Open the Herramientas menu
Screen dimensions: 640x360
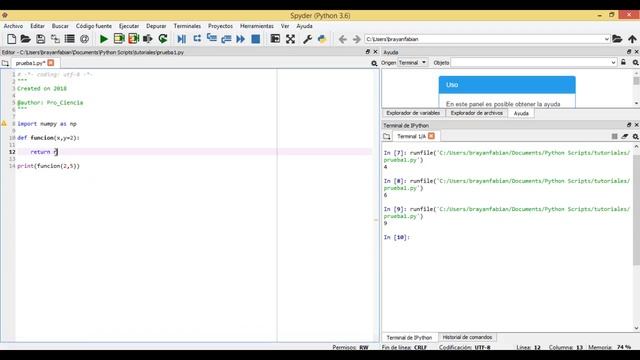click(257, 26)
